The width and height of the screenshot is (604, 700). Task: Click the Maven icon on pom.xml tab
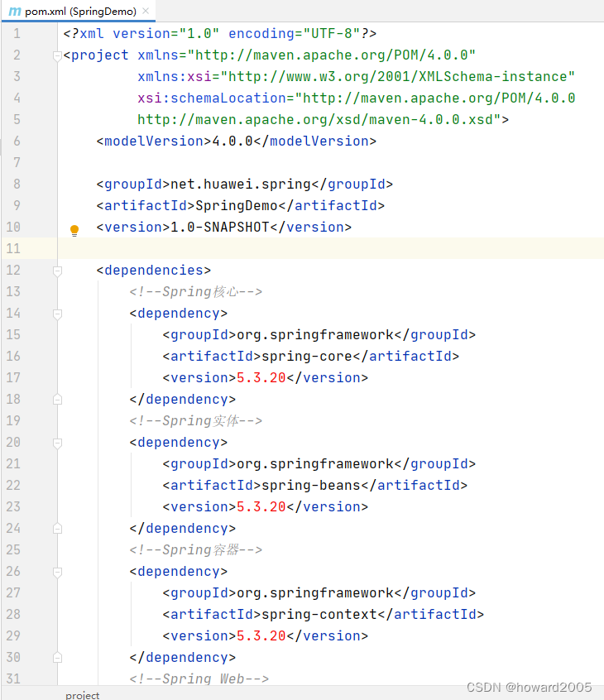coord(15,11)
